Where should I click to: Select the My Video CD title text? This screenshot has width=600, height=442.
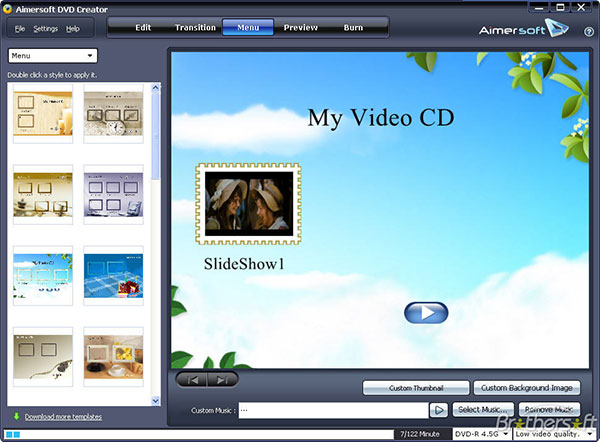point(381,118)
